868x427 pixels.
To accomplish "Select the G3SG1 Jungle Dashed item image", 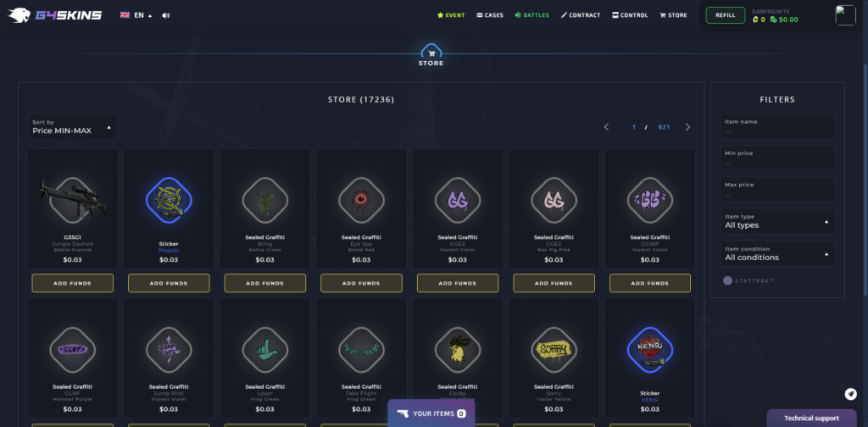I will pyautogui.click(x=72, y=200).
